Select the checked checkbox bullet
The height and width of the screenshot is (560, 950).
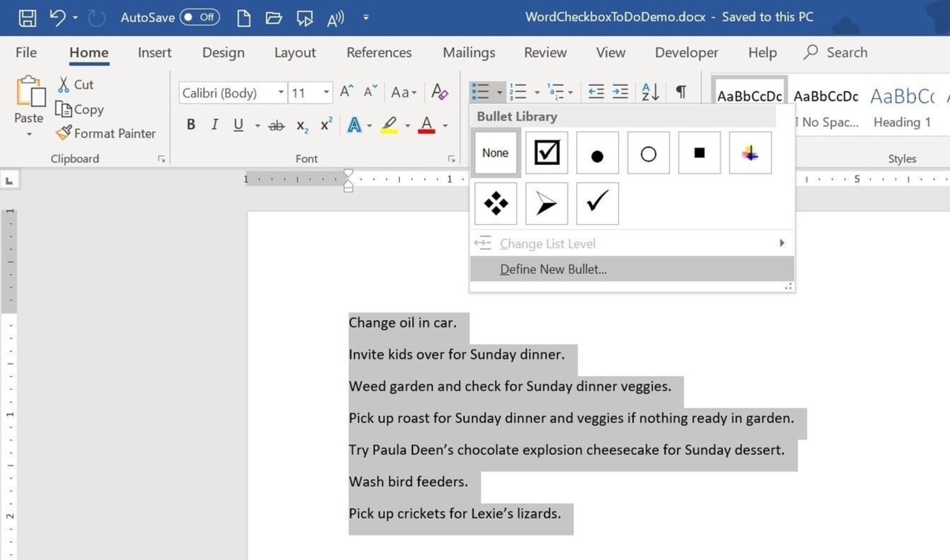click(x=546, y=152)
